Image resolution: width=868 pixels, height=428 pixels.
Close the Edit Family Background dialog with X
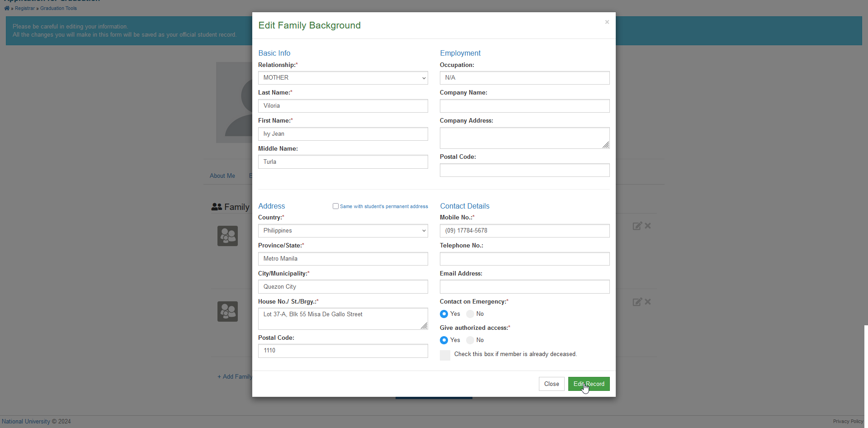click(x=607, y=22)
